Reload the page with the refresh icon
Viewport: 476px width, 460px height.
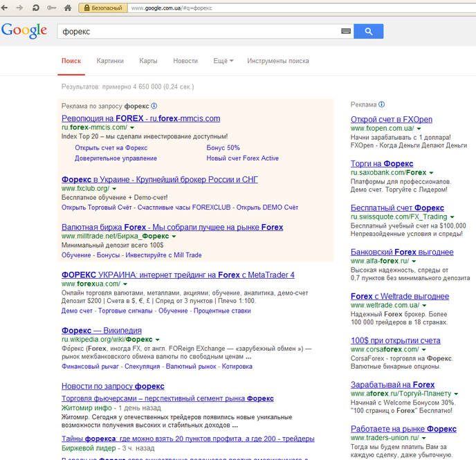(36, 8)
